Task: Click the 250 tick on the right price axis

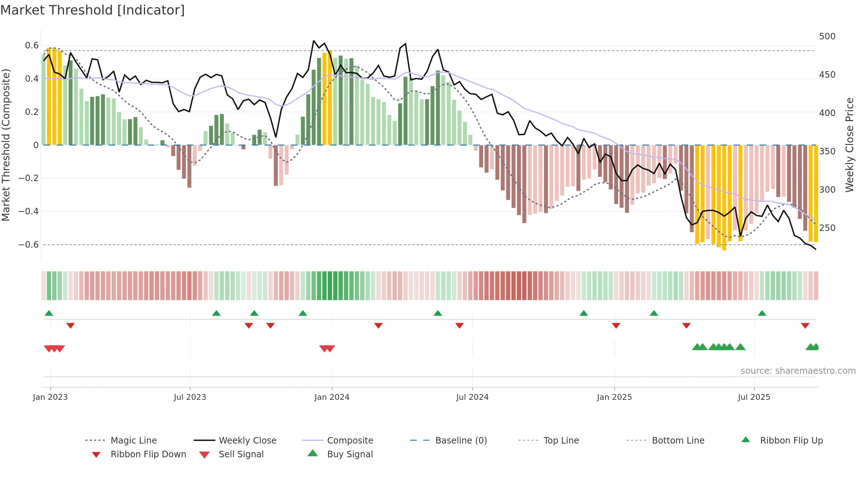Action: [x=827, y=228]
